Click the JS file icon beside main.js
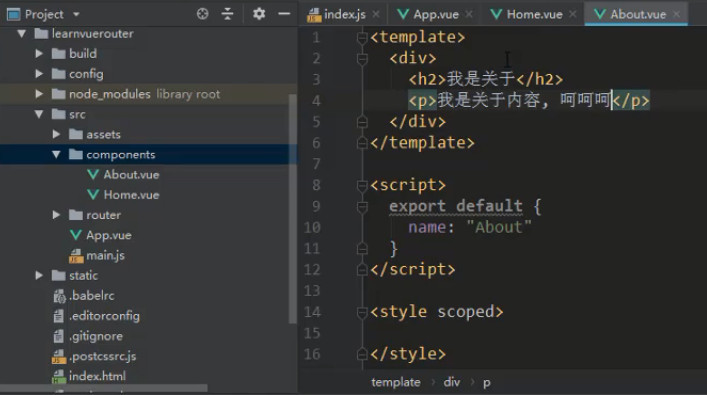 [76, 256]
